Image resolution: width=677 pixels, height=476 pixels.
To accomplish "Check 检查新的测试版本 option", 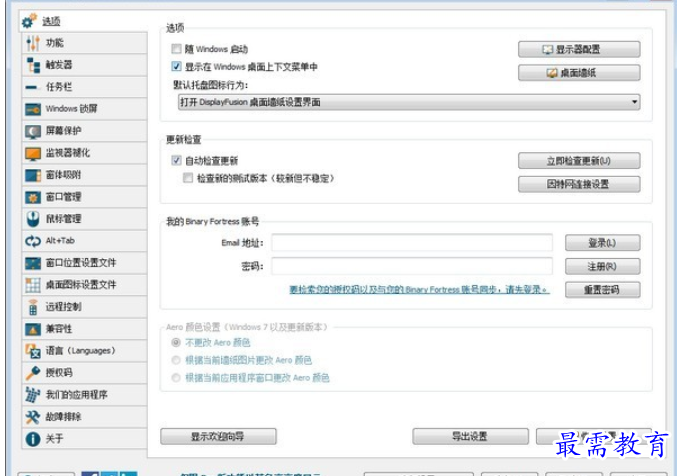I will [188, 178].
